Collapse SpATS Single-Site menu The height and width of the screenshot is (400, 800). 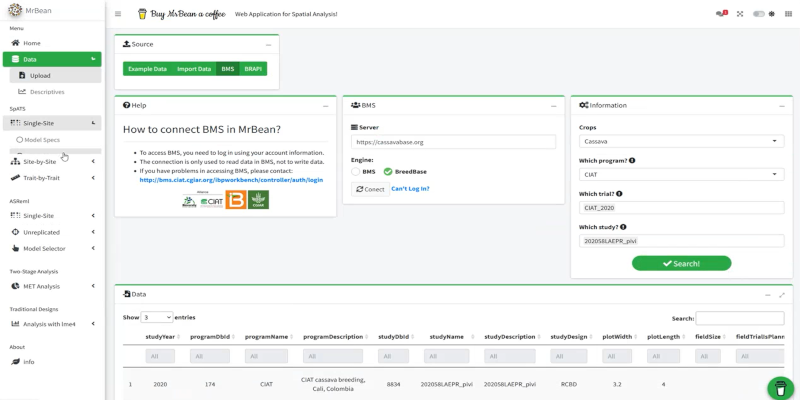pos(52,123)
